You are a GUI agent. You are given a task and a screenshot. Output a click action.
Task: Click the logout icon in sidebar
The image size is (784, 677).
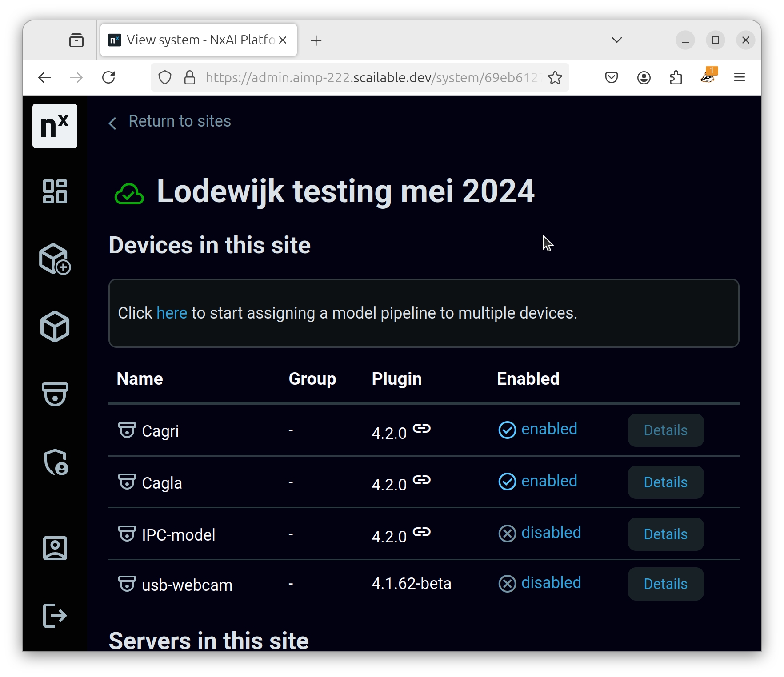pos(55,616)
